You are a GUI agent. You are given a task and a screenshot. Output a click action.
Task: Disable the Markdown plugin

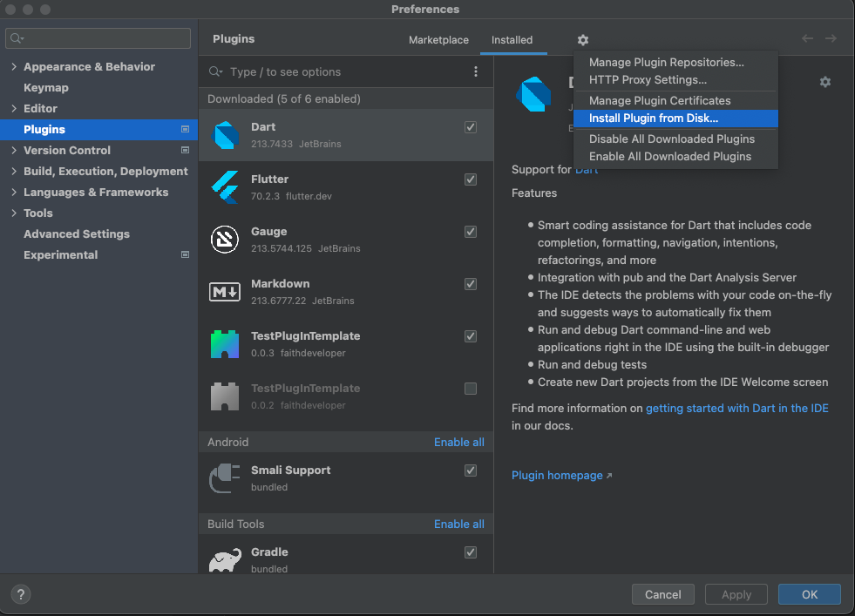click(471, 284)
